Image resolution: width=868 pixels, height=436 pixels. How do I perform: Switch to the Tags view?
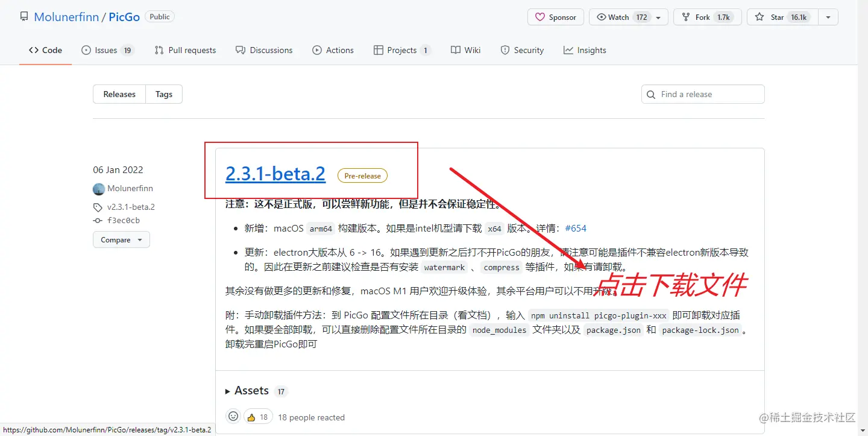[164, 94]
